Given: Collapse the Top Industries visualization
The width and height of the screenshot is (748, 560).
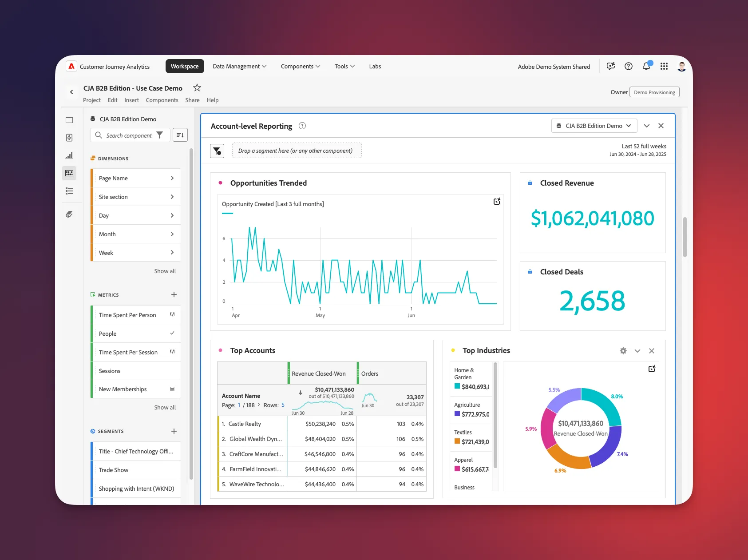Looking at the screenshot, I should click(637, 351).
